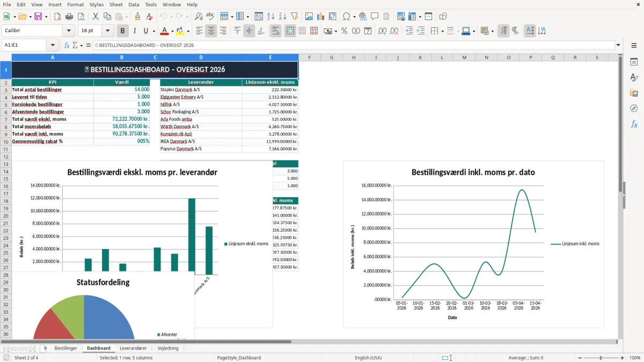Screen dimensions: 644x362
Task: Open Borders dropdown arrow
Action: [x=442, y=31]
